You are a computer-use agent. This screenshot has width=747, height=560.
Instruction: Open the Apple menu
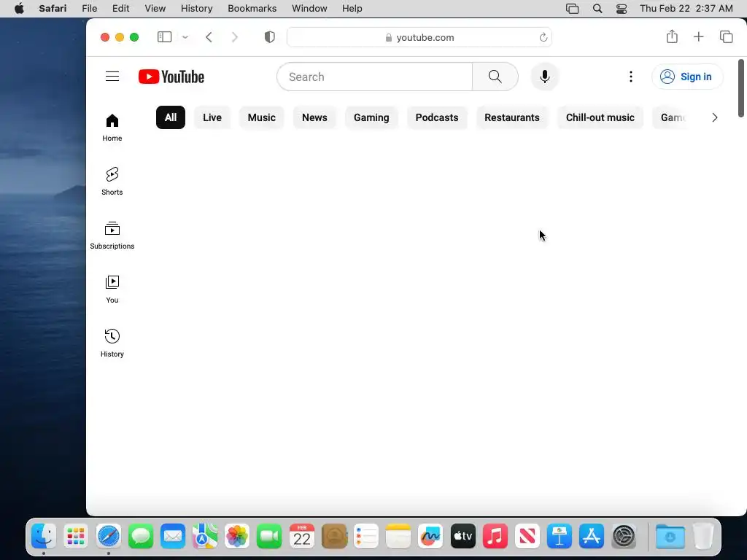coord(19,9)
